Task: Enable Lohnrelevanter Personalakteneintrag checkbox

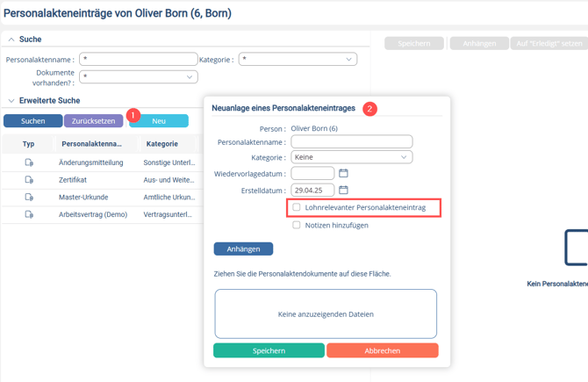Action: (x=297, y=207)
